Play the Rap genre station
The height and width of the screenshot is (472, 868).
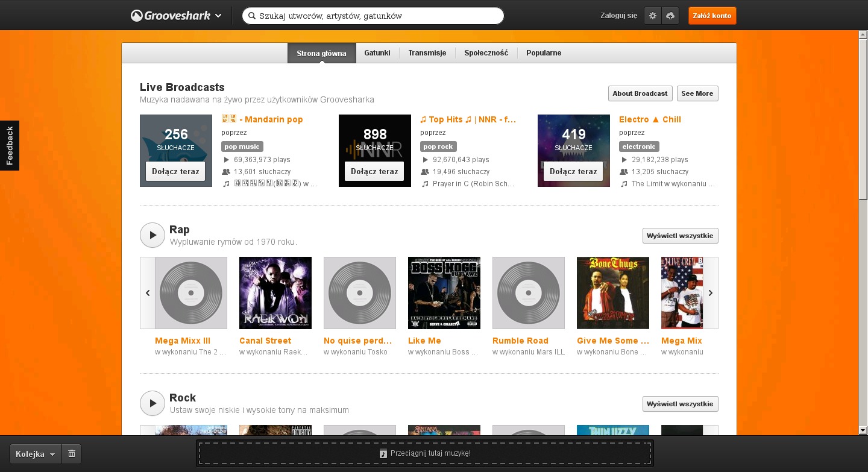pos(153,235)
